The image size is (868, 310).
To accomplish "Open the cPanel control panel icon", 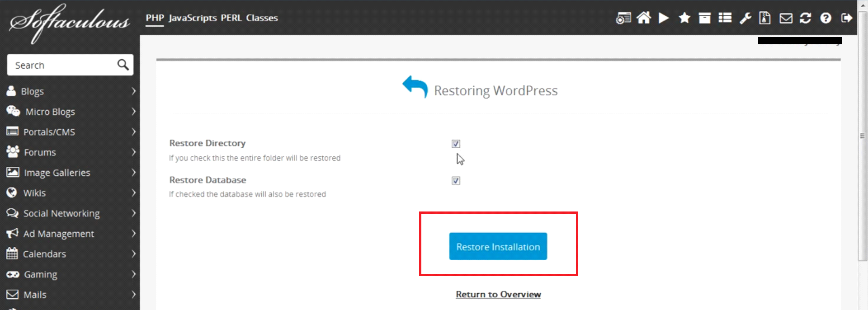I will pyautogui.click(x=623, y=18).
